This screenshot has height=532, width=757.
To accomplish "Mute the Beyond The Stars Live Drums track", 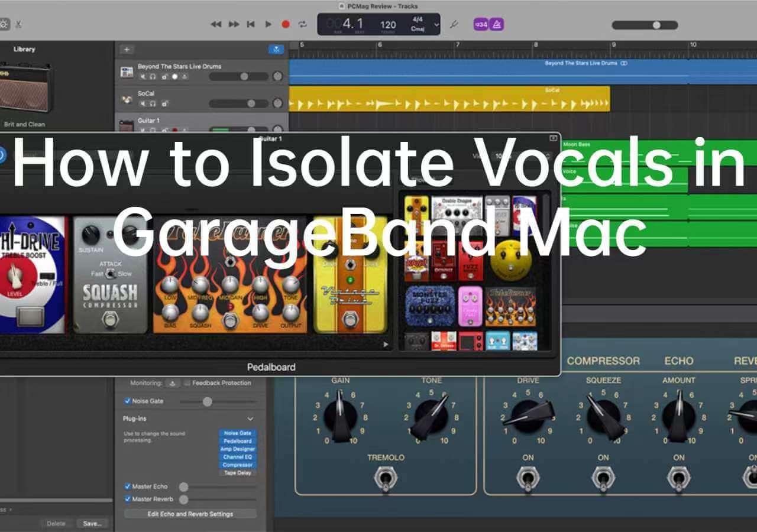I will 143,77.
